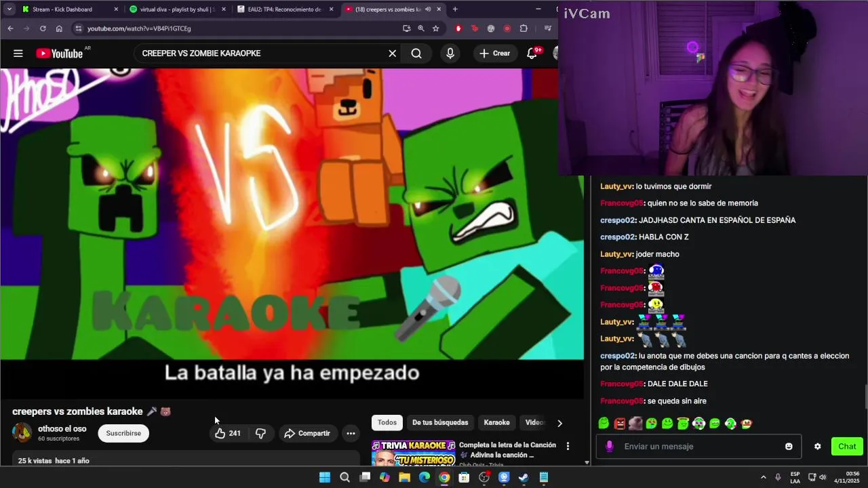Click chat message from crespo02 about cancion
868x488 pixels.
click(725, 361)
